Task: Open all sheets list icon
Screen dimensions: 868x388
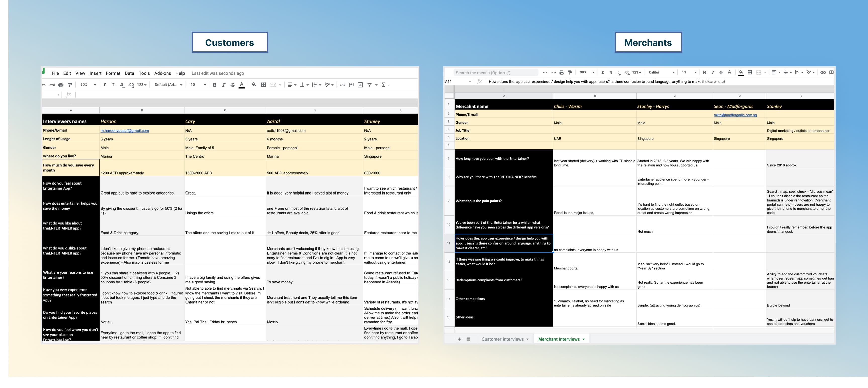Action: tap(468, 339)
